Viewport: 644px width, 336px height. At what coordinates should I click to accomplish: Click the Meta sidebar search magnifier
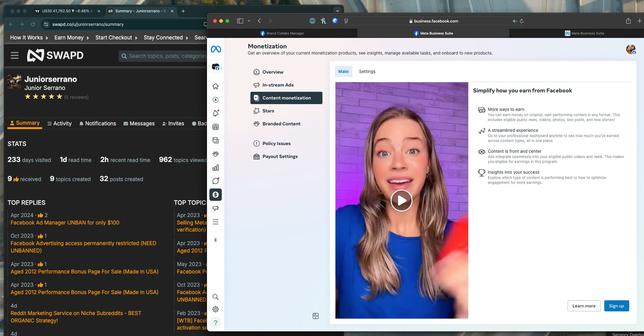(216, 297)
